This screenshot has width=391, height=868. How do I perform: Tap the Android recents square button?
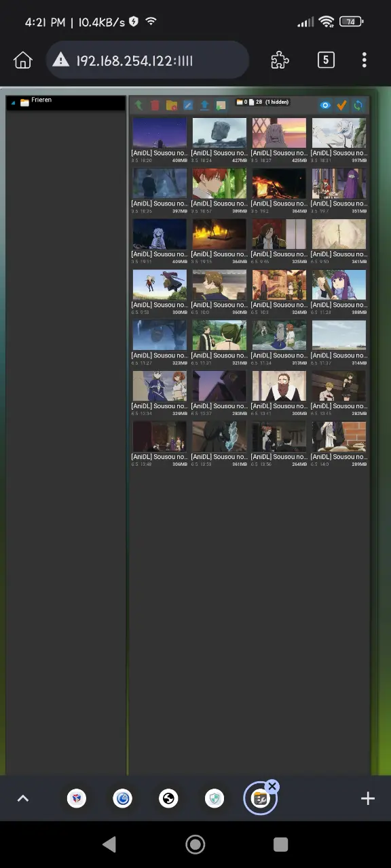point(280,844)
